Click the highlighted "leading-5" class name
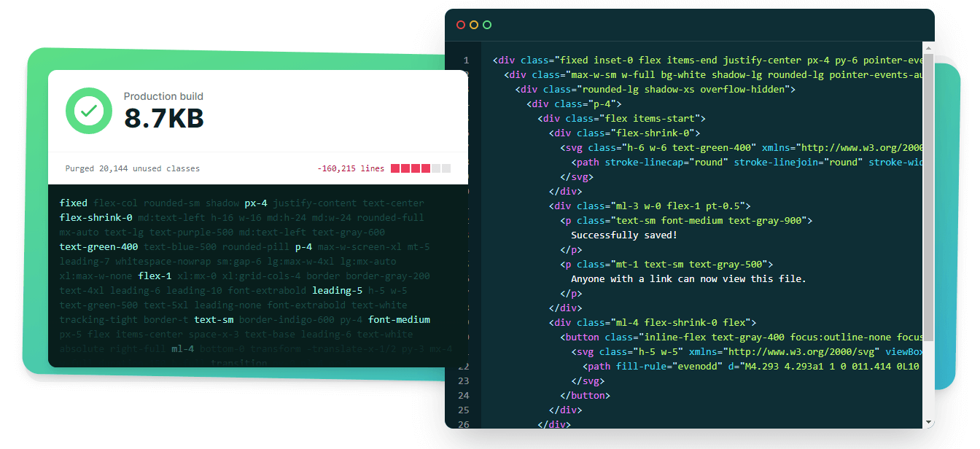 337,291
